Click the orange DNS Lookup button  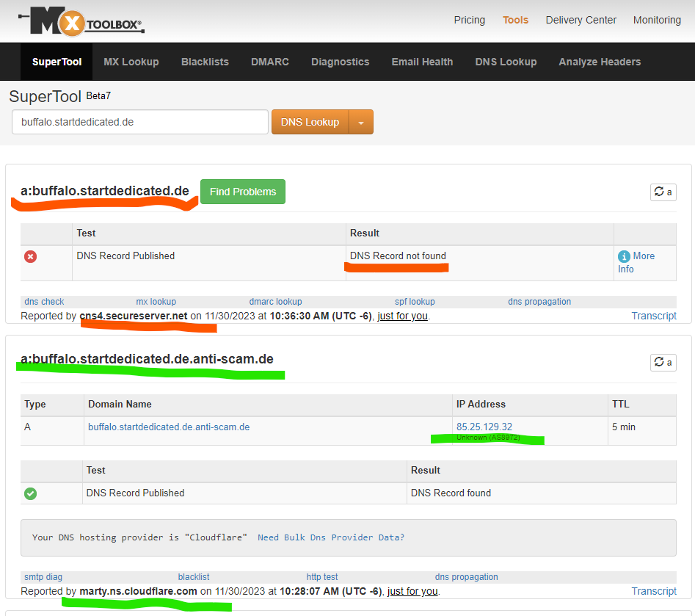(310, 122)
